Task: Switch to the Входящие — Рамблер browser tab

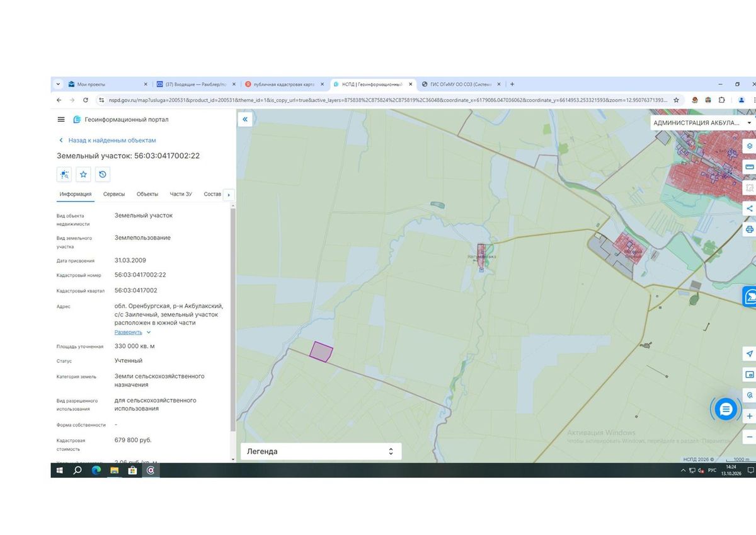Action: [197, 84]
